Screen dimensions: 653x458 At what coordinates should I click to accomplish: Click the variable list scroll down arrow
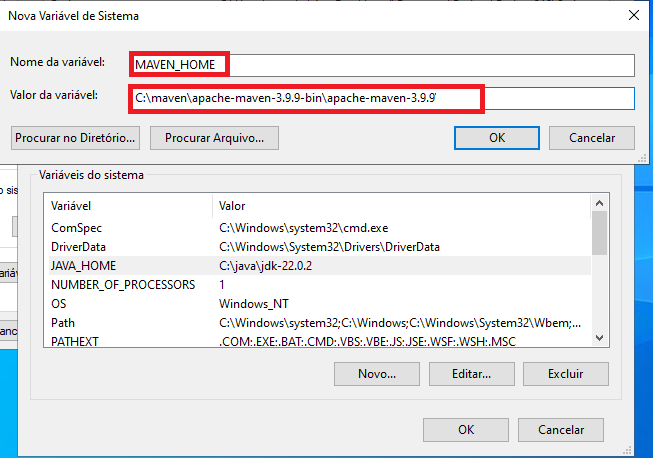tap(599, 338)
